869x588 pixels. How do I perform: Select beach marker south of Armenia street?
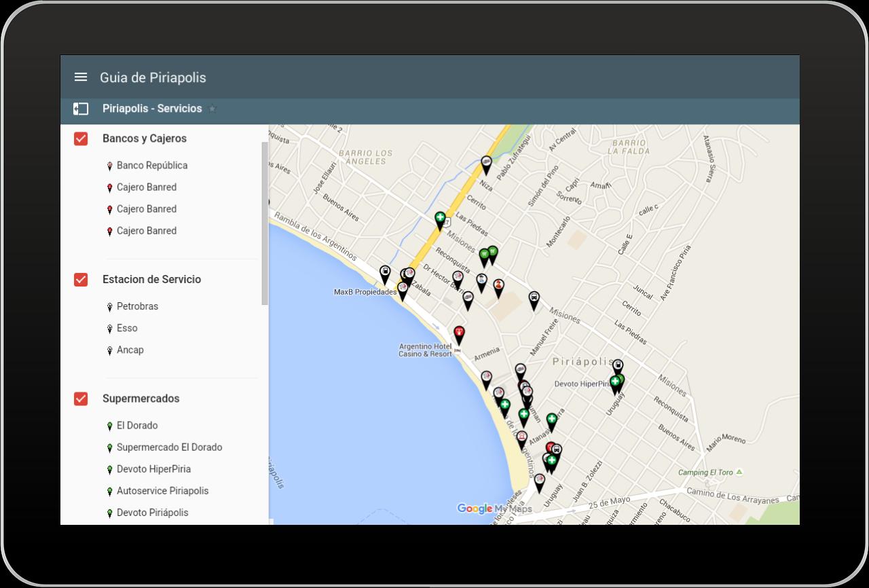click(486, 380)
